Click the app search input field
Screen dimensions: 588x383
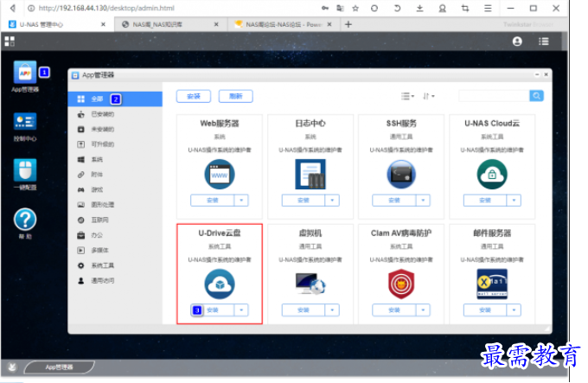pos(494,96)
